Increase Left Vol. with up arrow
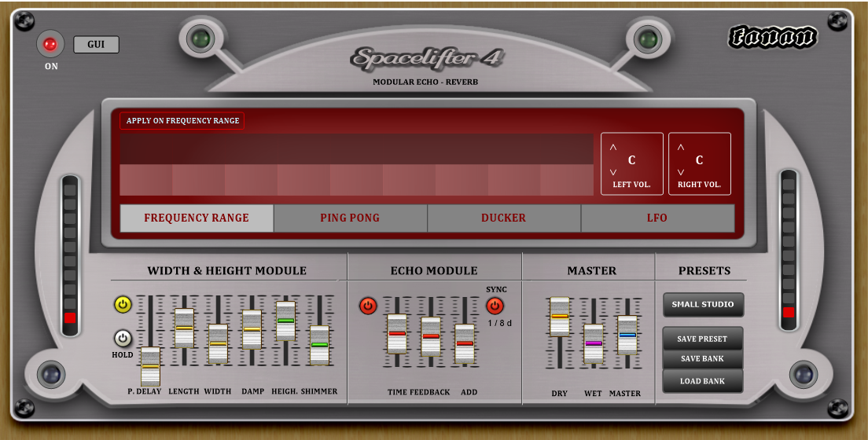Screen dimensions: 868x440 [x=612, y=148]
